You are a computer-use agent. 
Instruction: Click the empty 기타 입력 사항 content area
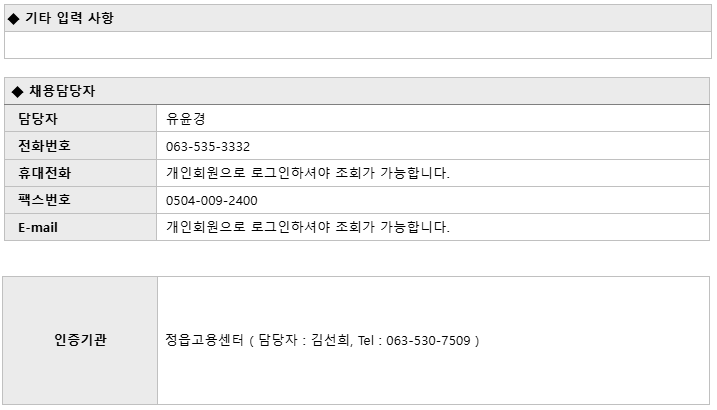[x=358, y=45]
